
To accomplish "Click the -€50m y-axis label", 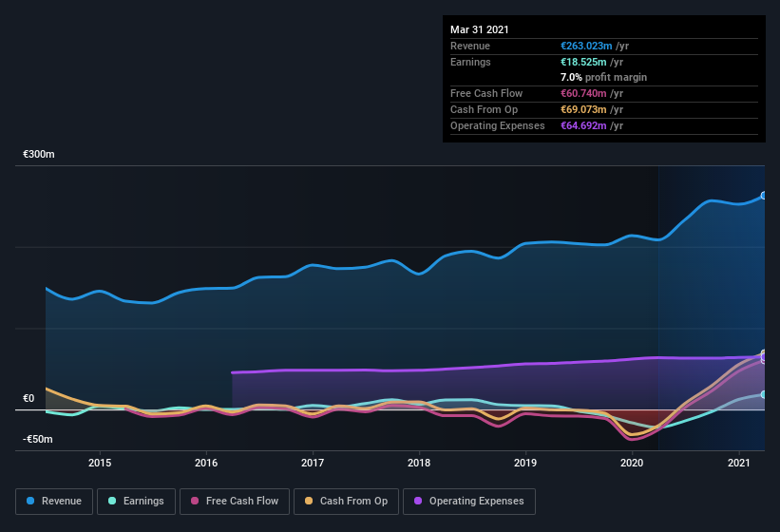I will [x=38, y=439].
